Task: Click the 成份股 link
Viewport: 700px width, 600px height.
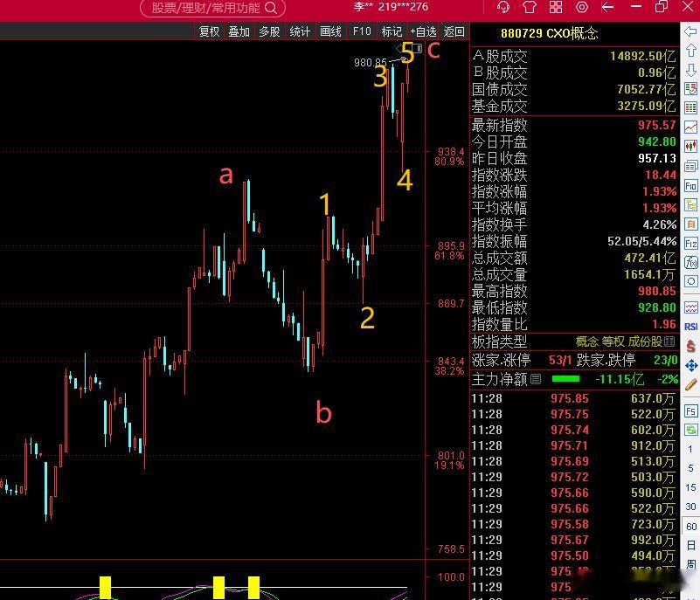Action: click(645, 341)
